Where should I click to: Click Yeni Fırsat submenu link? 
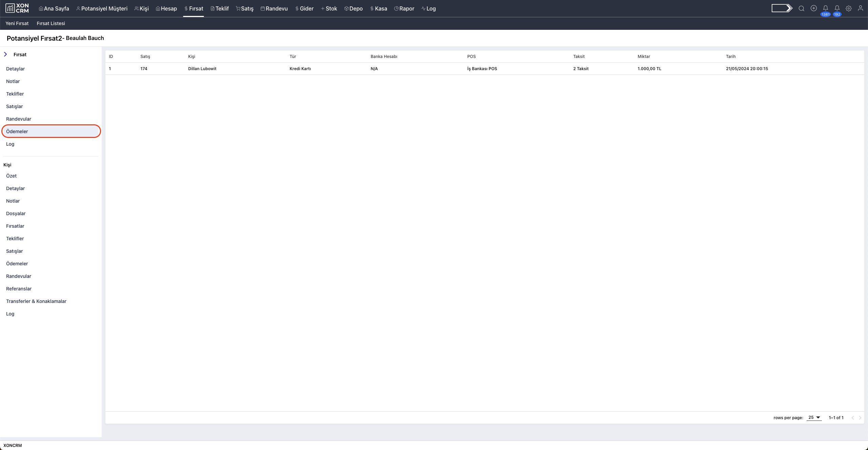click(17, 23)
